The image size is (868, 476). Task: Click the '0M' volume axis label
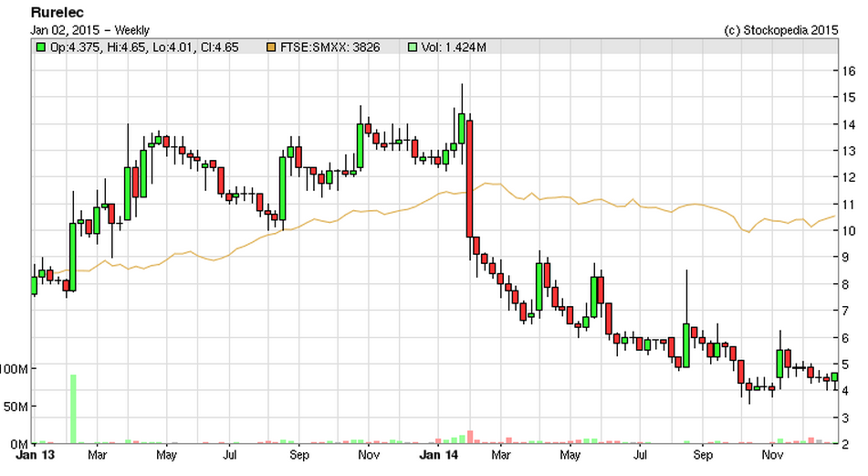[19, 444]
